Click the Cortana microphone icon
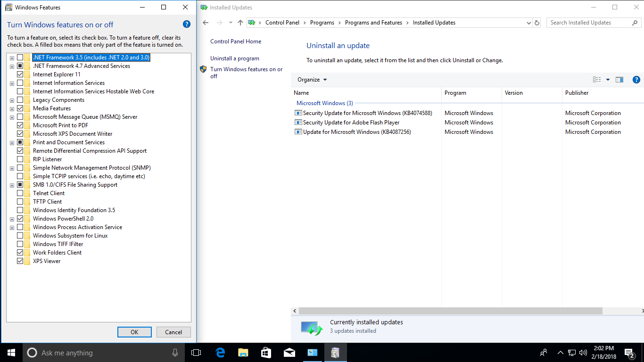The width and height of the screenshot is (644, 362). 175,353
